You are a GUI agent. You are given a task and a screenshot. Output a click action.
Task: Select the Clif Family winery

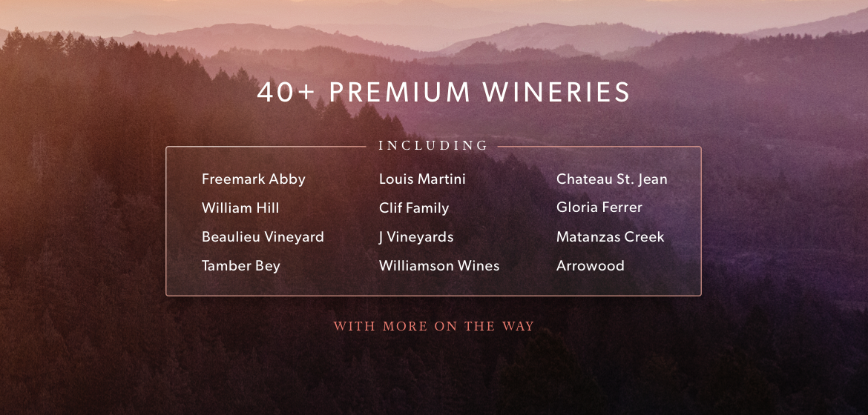[x=414, y=208]
